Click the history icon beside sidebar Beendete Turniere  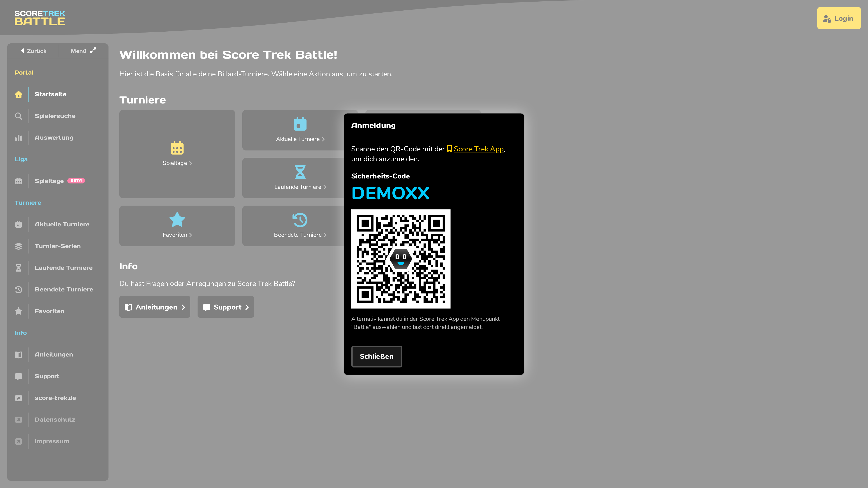(x=19, y=290)
